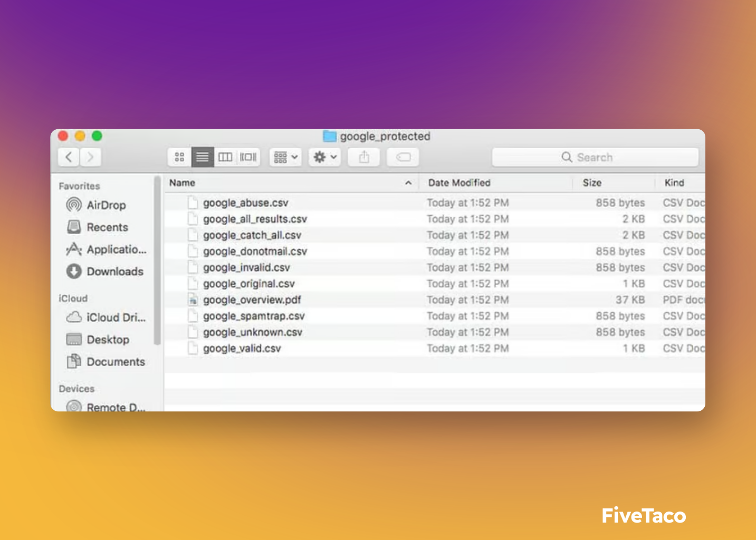Click the PDF document kind cell
This screenshot has width=756, height=540.
(684, 300)
